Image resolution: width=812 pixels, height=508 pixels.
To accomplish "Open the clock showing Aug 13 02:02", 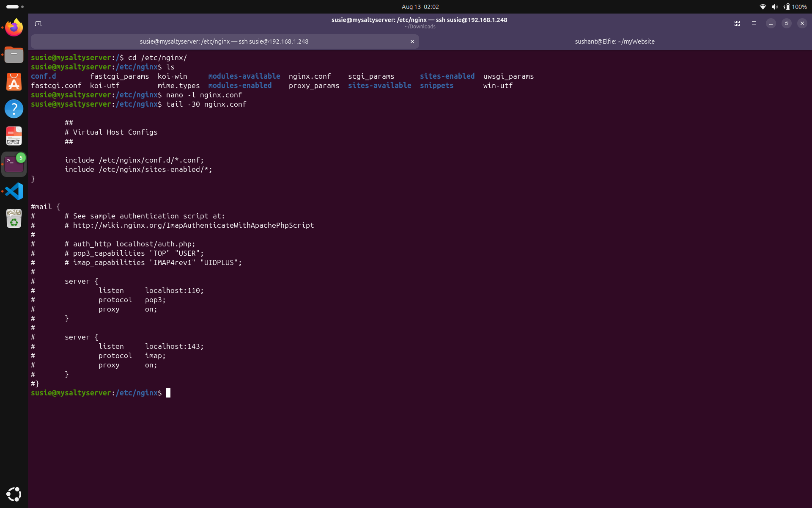I will click(420, 7).
